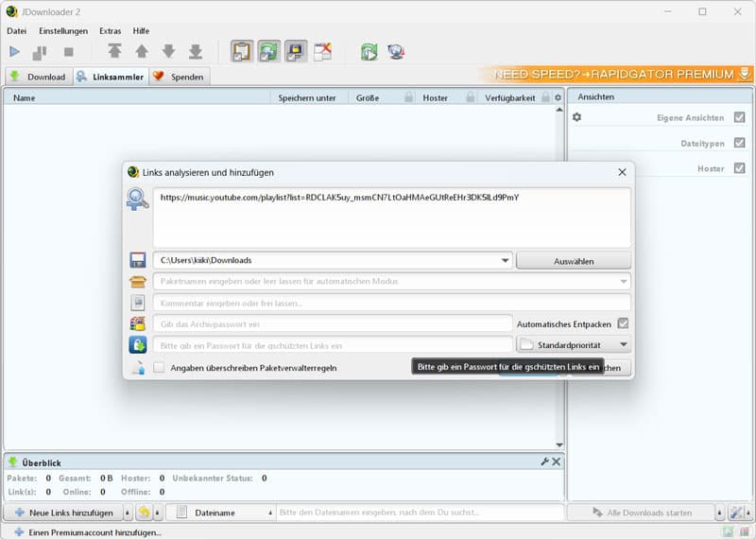Open the Datei menu
This screenshot has width=756, height=540.
(16, 31)
